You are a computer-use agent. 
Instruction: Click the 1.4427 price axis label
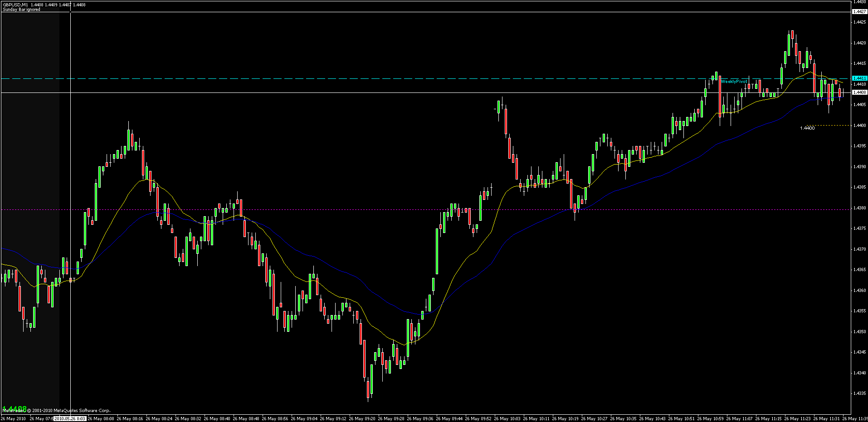(860, 12)
